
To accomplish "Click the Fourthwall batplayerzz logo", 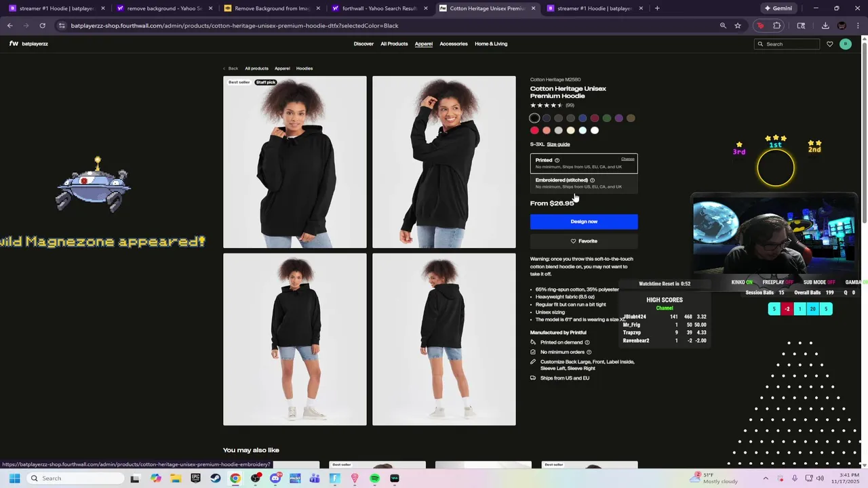I will pyautogui.click(x=28, y=43).
